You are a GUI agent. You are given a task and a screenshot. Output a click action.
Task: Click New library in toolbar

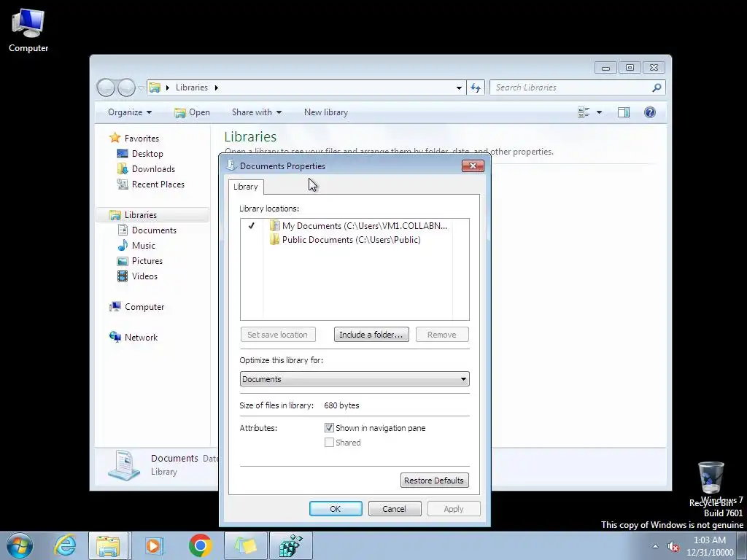tap(326, 112)
